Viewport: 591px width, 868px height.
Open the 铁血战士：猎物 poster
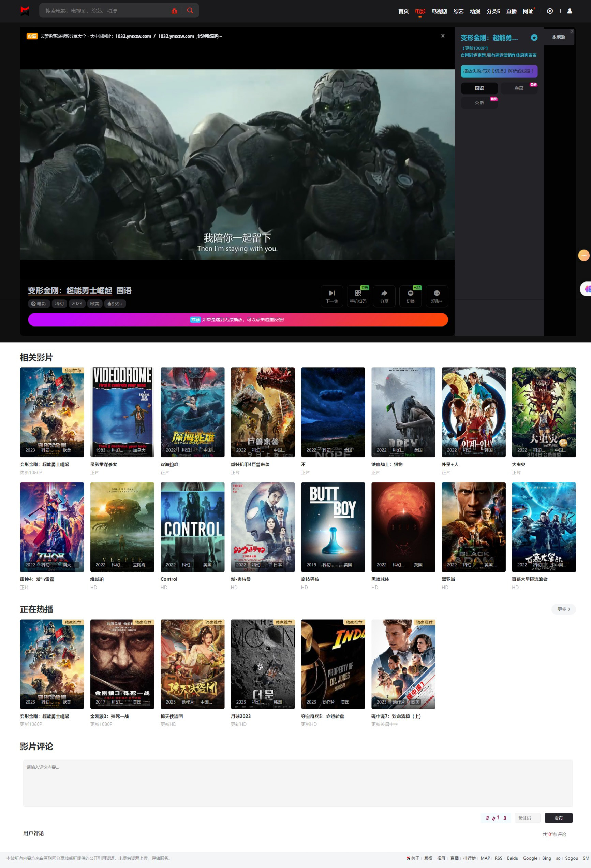point(403,413)
